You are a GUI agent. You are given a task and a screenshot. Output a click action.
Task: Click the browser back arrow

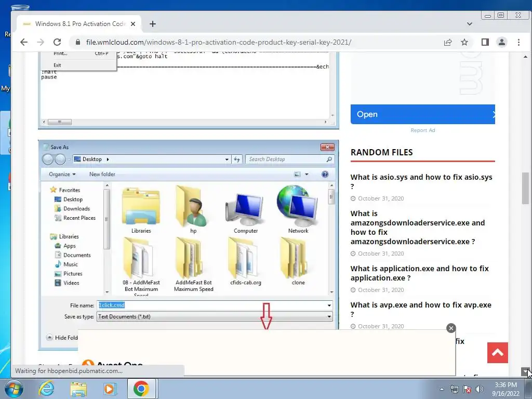point(24,42)
